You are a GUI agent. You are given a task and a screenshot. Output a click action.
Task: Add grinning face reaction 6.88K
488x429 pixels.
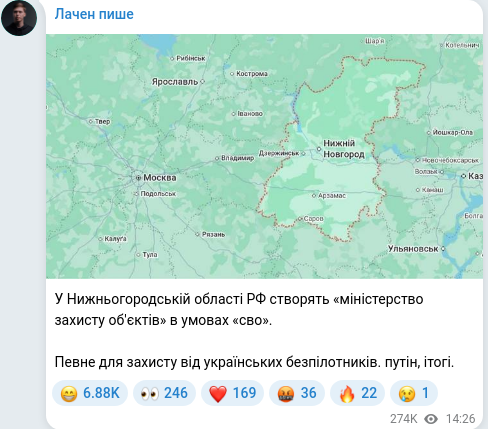(x=90, y=393)
